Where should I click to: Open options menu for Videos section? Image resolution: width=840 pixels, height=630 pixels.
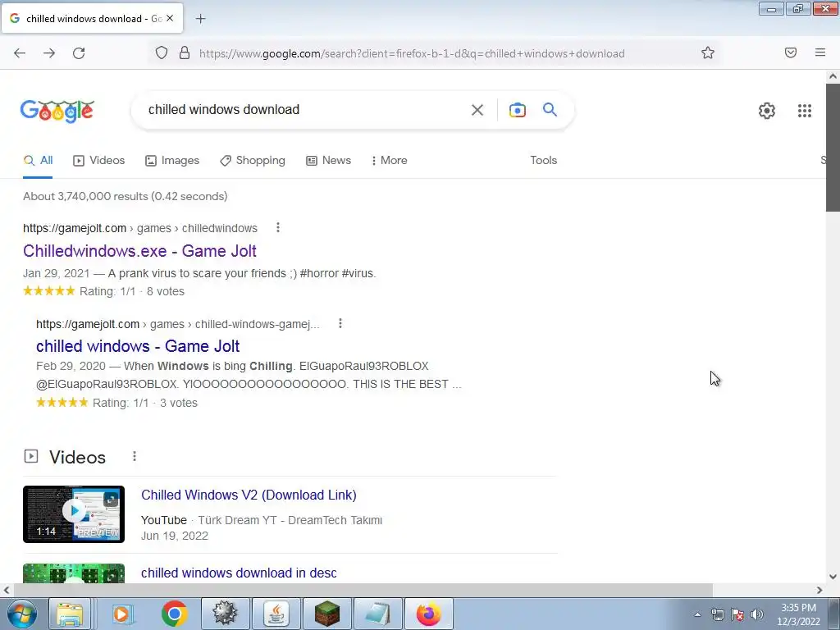[x=135, y=456]
